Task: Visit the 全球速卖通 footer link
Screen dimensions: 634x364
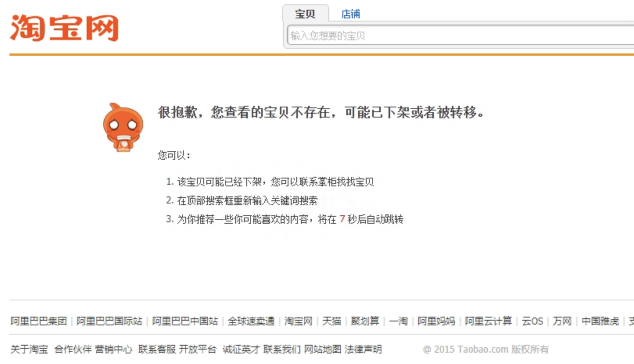Action: coord(251,321)
